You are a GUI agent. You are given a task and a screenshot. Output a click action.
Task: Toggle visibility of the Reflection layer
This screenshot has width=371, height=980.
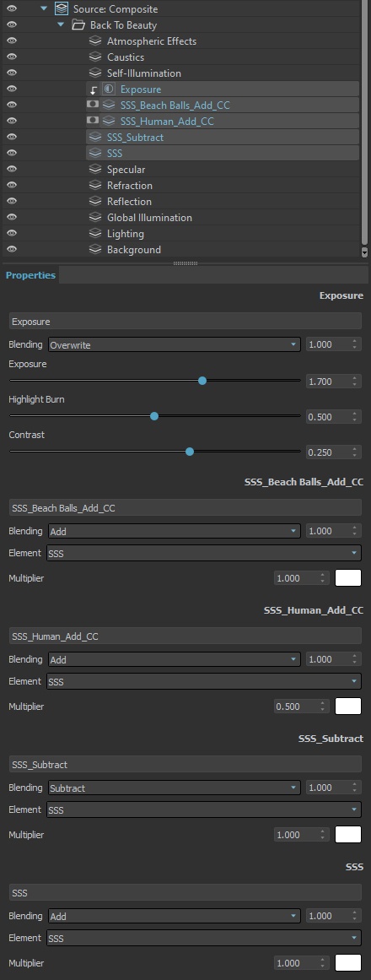pyautogui.click(x=11, y=201)
